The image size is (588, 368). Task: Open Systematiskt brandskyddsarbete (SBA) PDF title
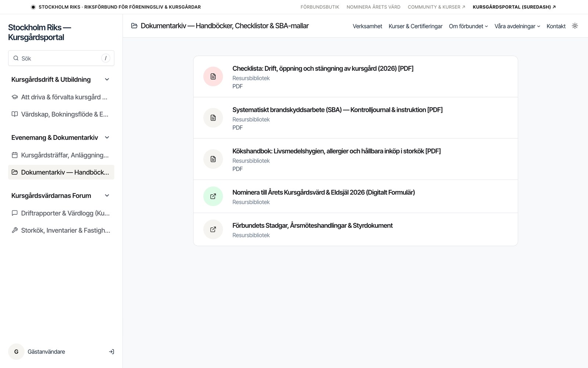pos(337,110)
